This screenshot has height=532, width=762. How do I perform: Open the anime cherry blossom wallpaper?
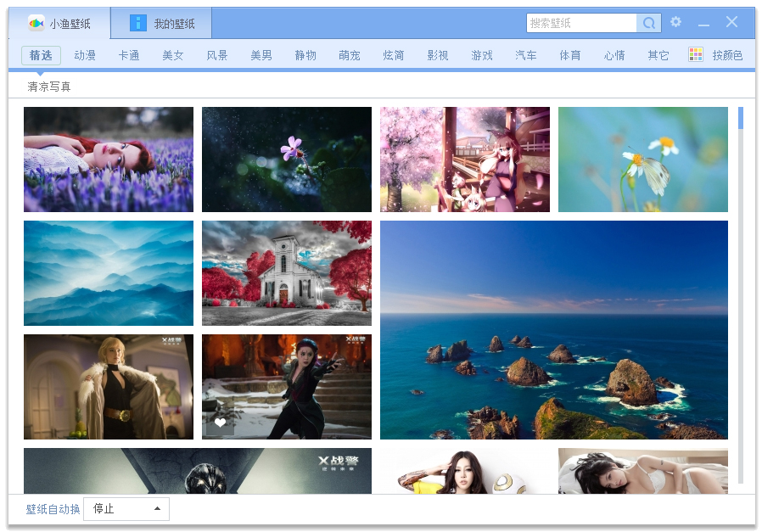(x=465, y=160)
